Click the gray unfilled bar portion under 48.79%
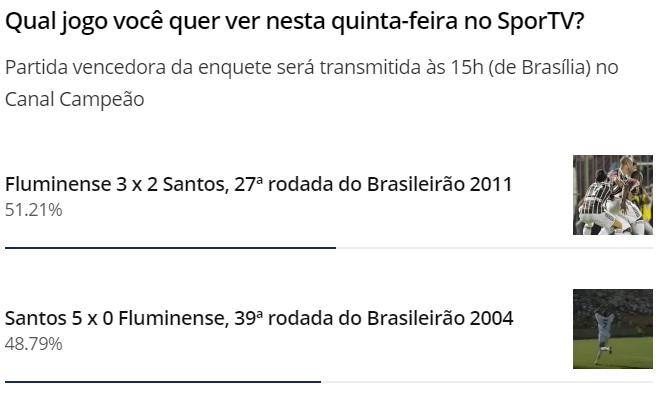The width and height of the screenshot is (670, 403). (487, 382)
